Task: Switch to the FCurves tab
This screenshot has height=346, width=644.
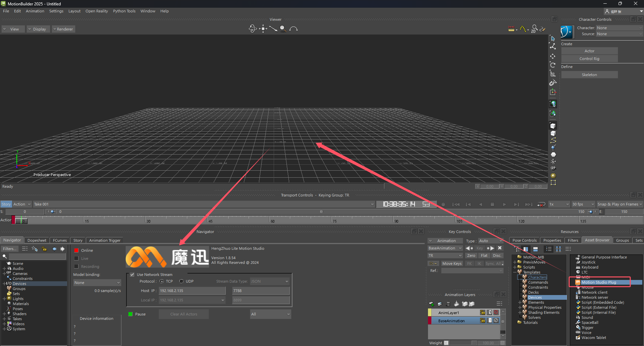Action: point(60,240)
